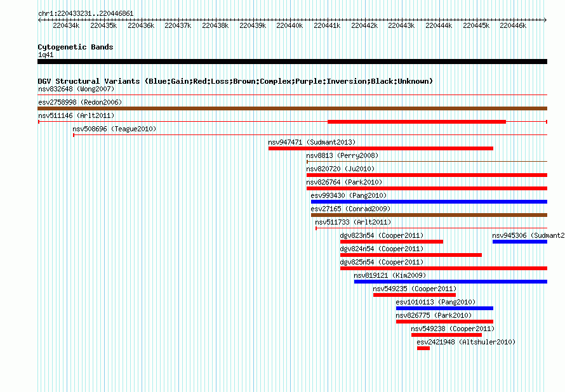Click the 220441k ruler tick label
This screenshot has height=392, width=565.
[327, 25]
